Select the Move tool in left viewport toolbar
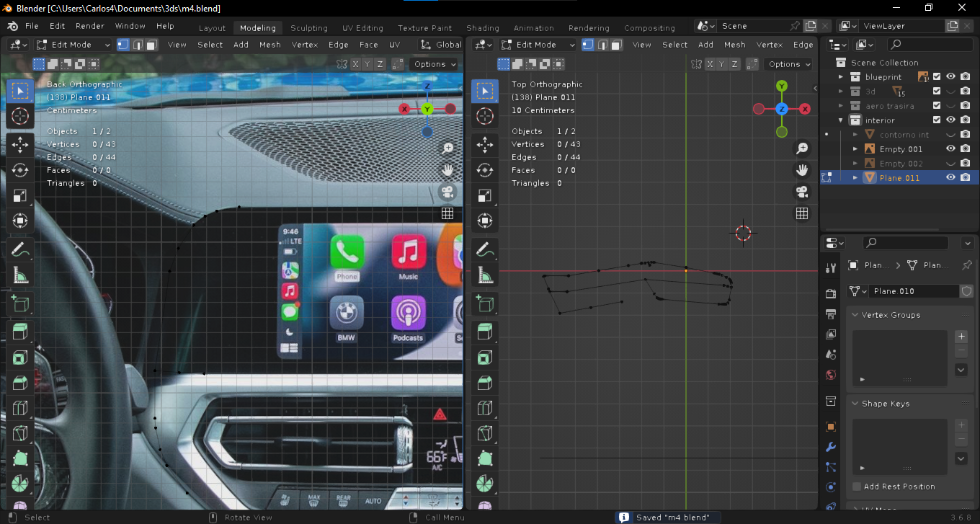 click(x=20, y=144)
